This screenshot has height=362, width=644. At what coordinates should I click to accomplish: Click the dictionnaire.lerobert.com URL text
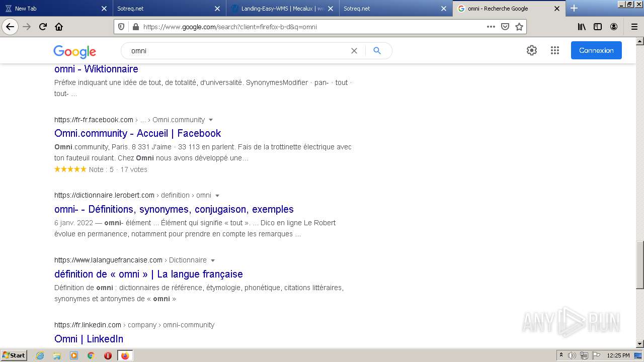click(104, 195)
